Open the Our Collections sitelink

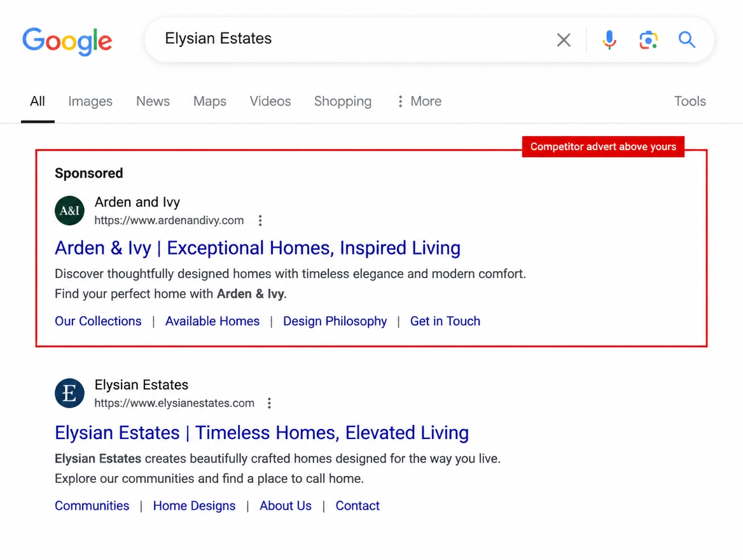click(x=98, y=321)
